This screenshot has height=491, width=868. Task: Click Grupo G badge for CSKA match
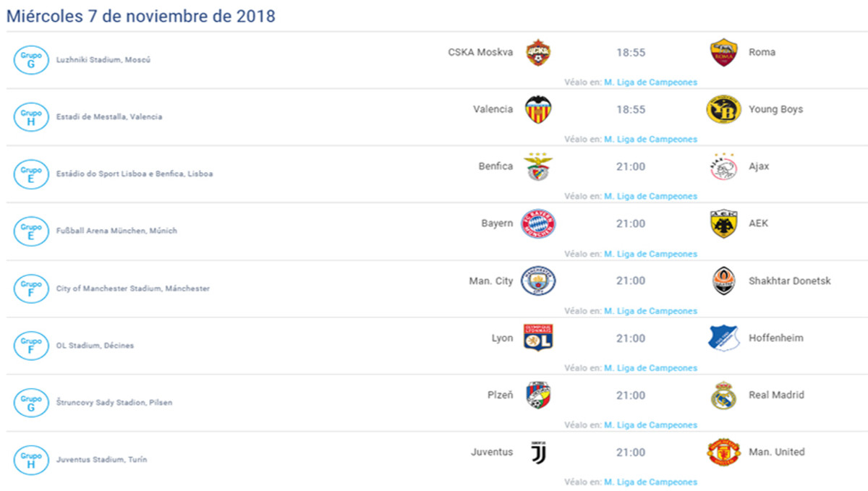click(31, 59)
